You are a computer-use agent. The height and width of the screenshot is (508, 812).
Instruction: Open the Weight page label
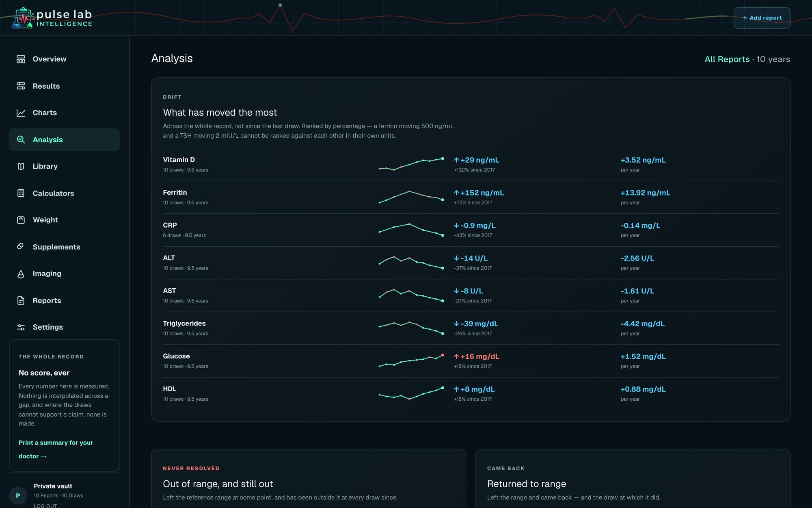45,220
